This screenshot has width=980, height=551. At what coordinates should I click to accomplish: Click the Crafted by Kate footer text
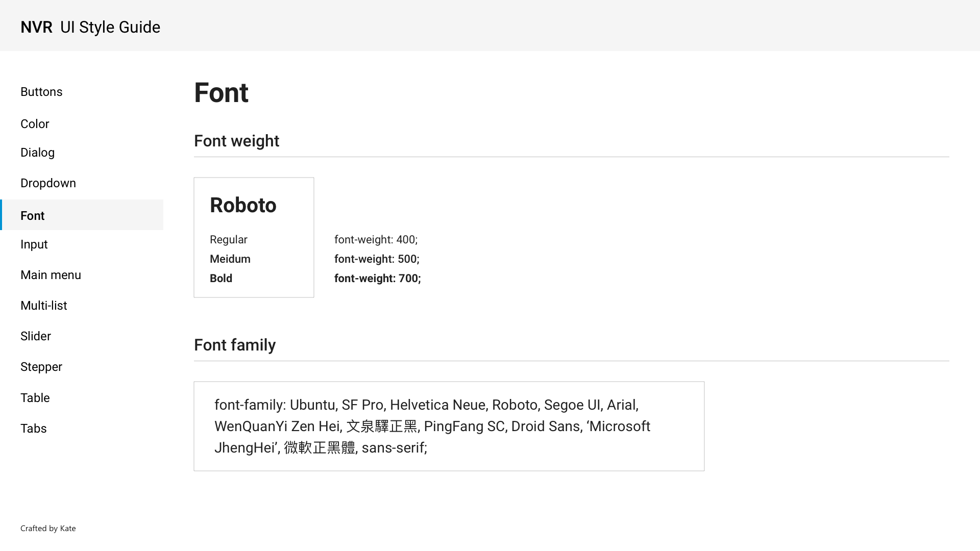[48, 529]
